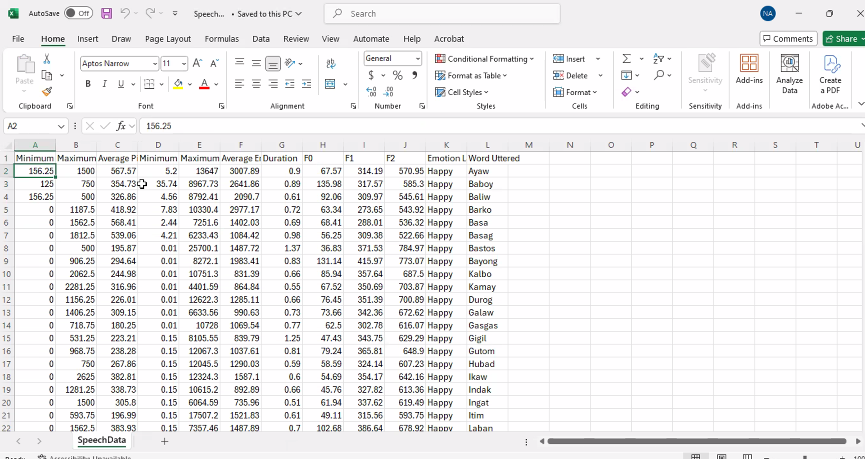Expand the Conditional Formatting dropdown
The image size is (865, 459).
[485, 59]
